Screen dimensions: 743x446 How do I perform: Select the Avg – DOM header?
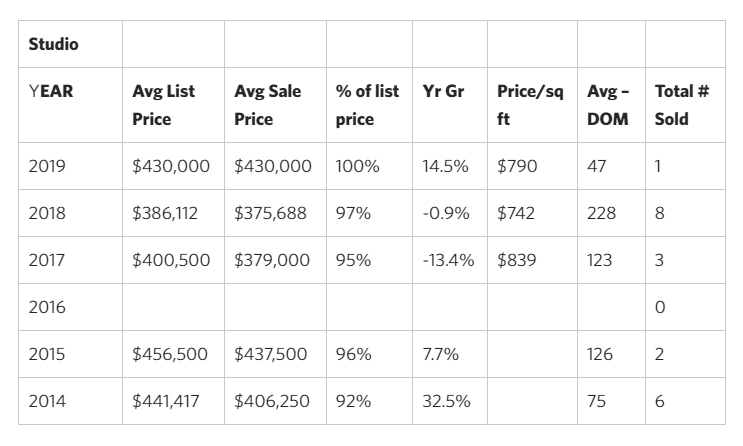608,105
